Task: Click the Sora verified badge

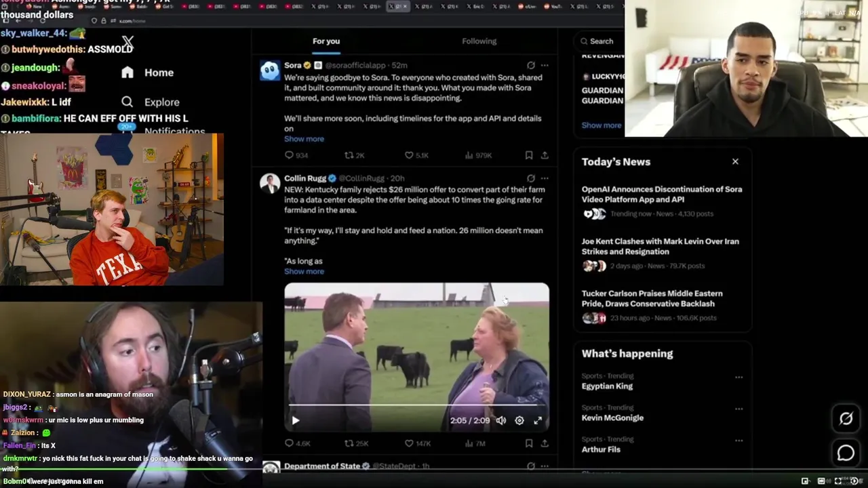Action: pos(307,66)
